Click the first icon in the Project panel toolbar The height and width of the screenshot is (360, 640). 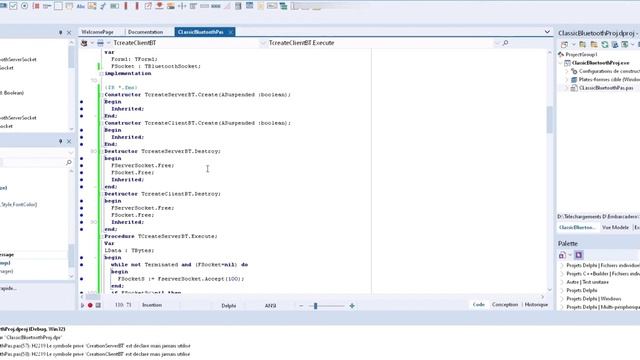click(x=564, y=44)
